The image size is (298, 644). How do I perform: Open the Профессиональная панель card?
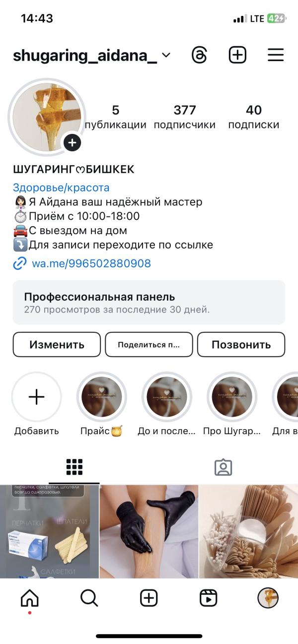click(149, 303)
